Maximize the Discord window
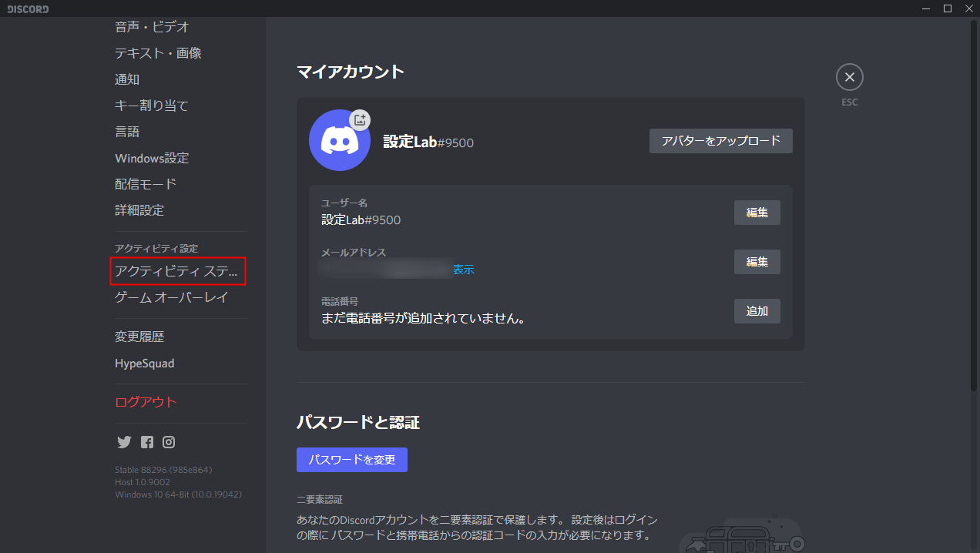This screenshot has height=553, width=980. point(948,8)
